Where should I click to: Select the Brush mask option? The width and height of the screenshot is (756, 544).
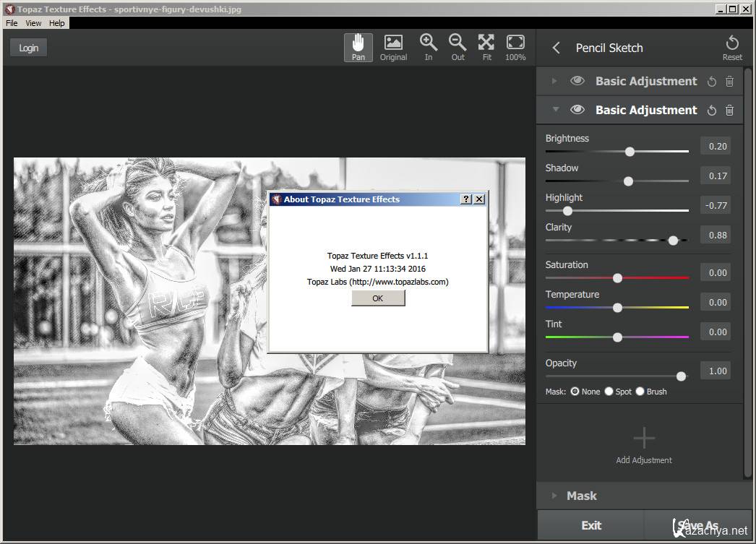[640, 392]
